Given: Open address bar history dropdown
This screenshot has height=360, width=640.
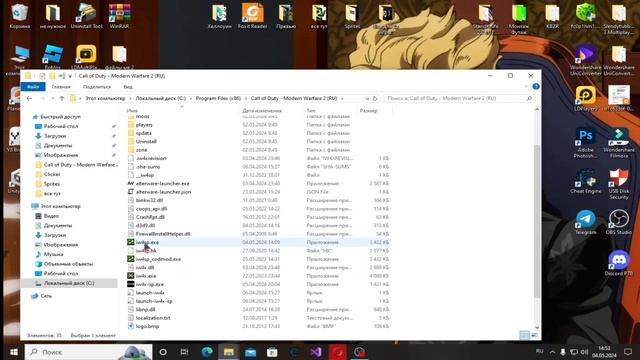Looking at the screenshot, I should (367, 98).
